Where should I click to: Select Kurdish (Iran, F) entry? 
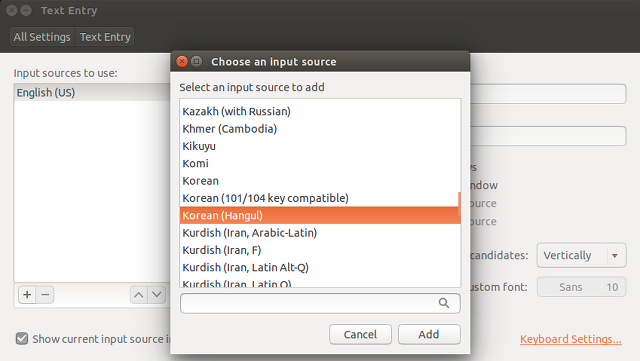tap(320, 250)
